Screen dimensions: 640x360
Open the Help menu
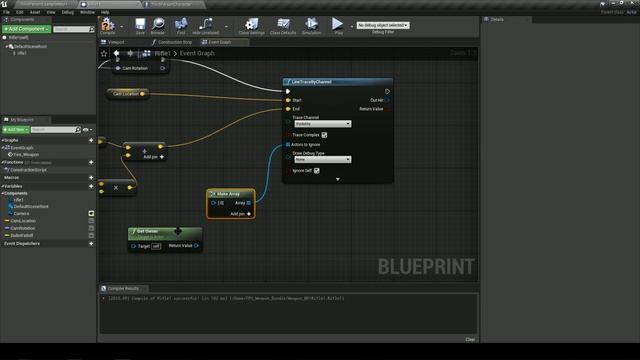click(x=105, y=12)
